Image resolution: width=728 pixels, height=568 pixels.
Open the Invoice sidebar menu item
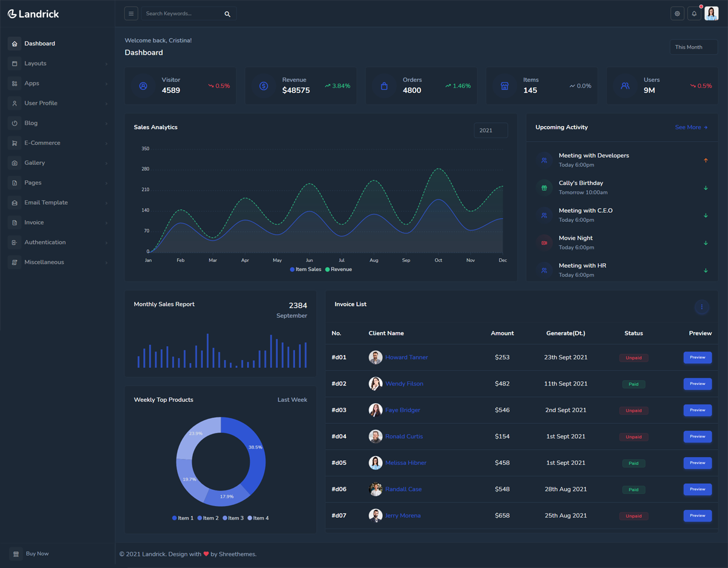coord(34,222)
